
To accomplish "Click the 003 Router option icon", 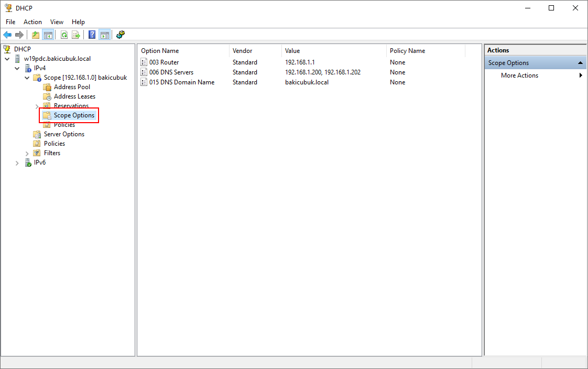I will point(144,62).
